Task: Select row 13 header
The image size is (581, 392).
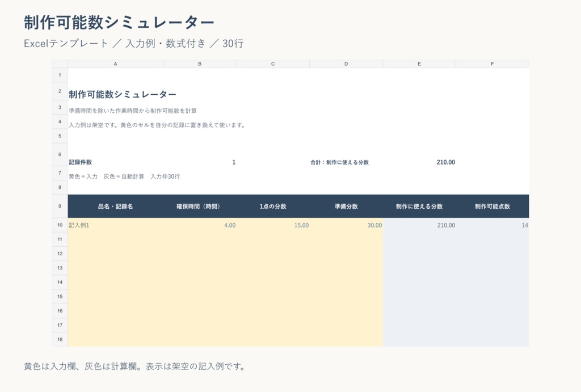Action: 60,268
